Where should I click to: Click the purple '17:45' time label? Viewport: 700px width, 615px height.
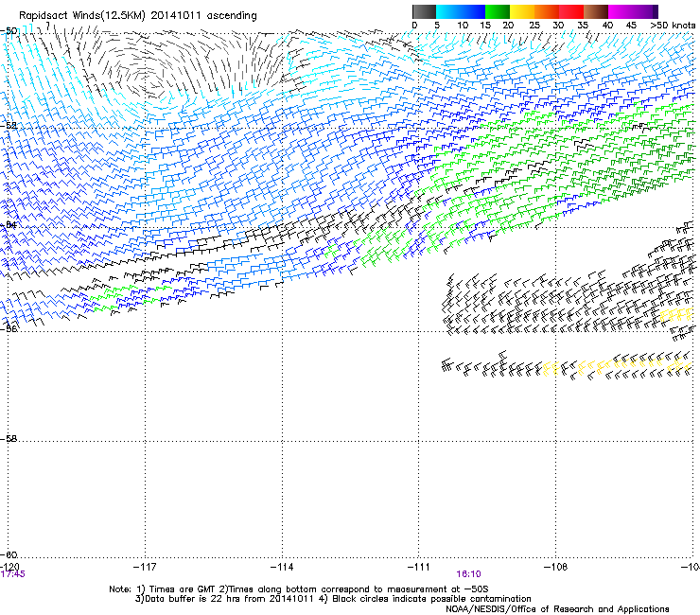(13, 574)
